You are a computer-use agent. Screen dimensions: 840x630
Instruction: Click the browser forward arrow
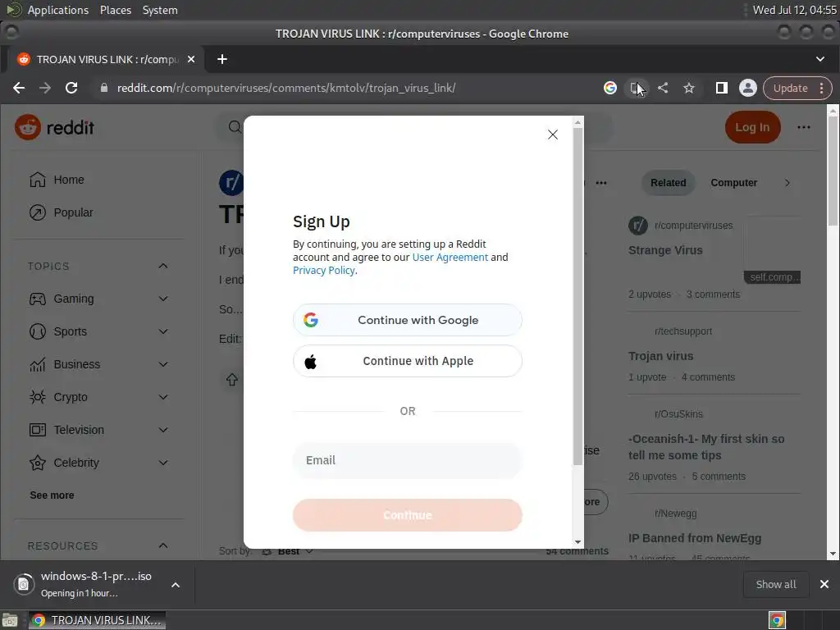pyautogui.click(x=45, y=88)
